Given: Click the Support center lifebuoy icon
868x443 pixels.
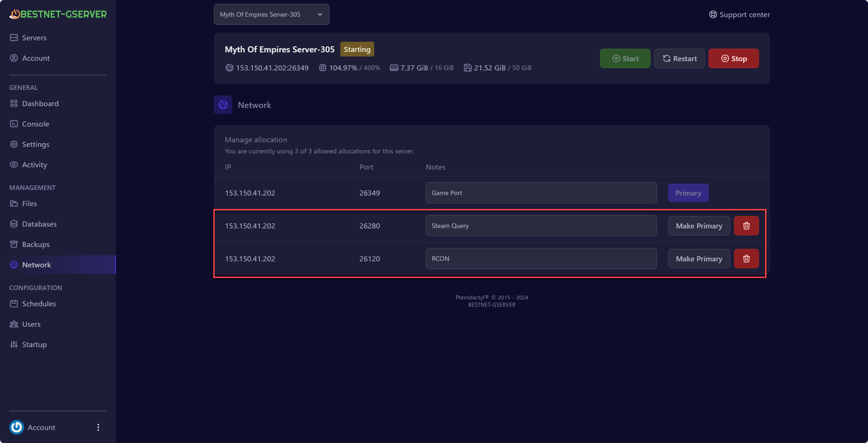Looking at the screenshot, I should click(713, 14).
